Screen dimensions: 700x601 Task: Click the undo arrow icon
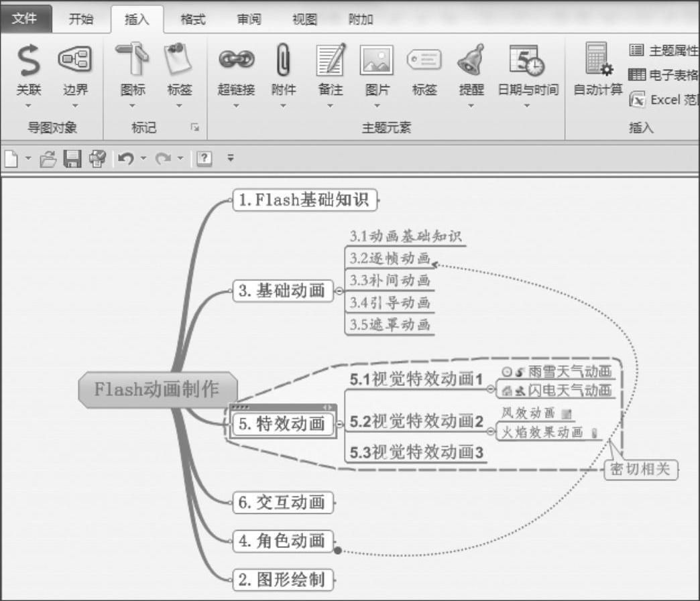click(126, 158)
